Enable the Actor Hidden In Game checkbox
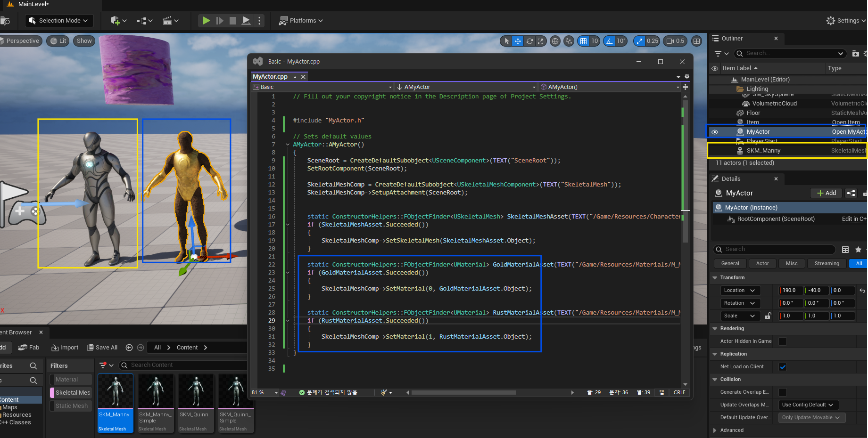This screenshot has width=868, height=438. pyautogui.click(x=783, y=341)
